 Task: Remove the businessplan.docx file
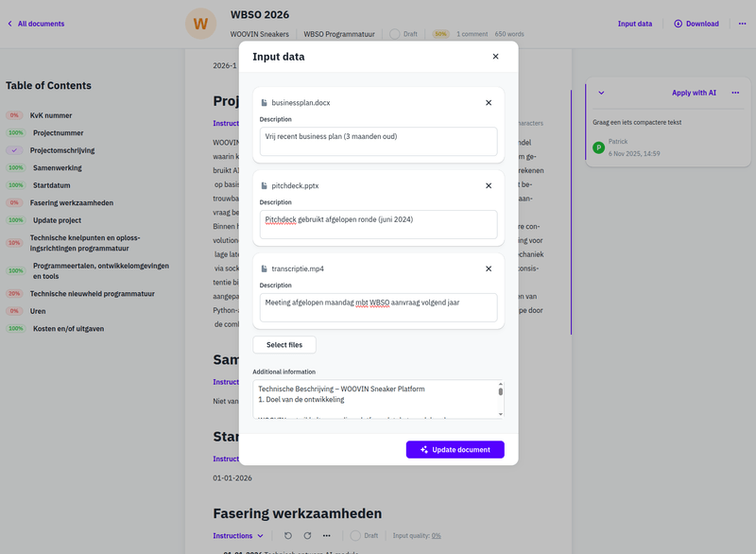pyautogui.click(x=489, y=102)
